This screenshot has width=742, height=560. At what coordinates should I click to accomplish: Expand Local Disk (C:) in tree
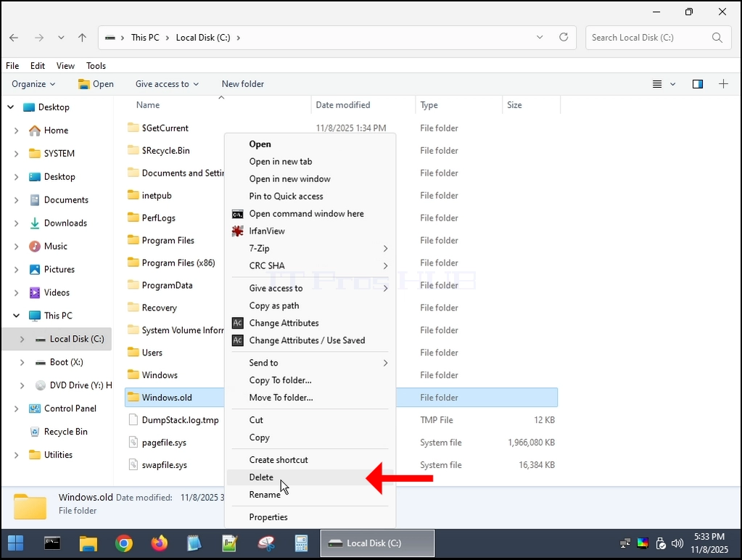[x=22, y=339]
